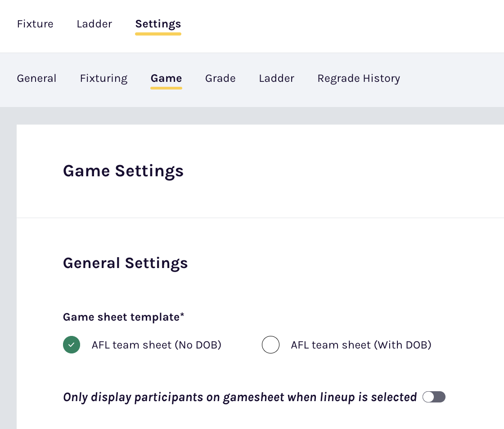Enable display participants only when lineup selected
Screen dimensions: 504x429
tap(433, 397)
